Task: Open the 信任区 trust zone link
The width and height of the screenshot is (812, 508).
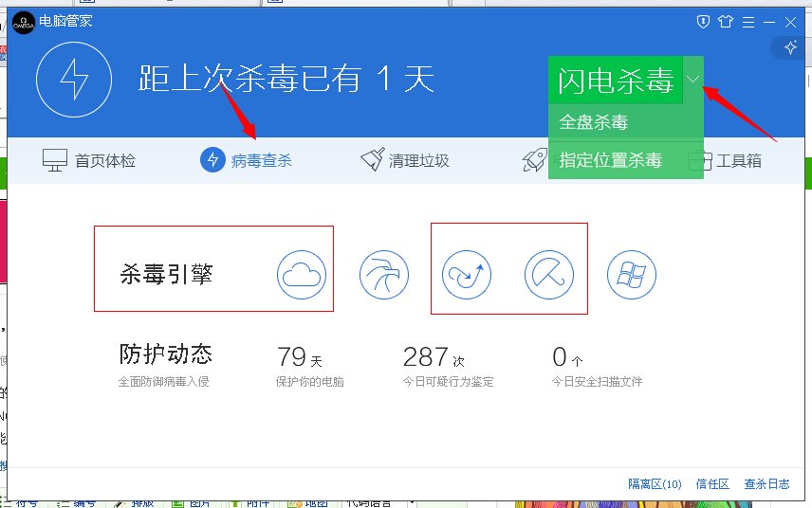Action: pos(712,484)
